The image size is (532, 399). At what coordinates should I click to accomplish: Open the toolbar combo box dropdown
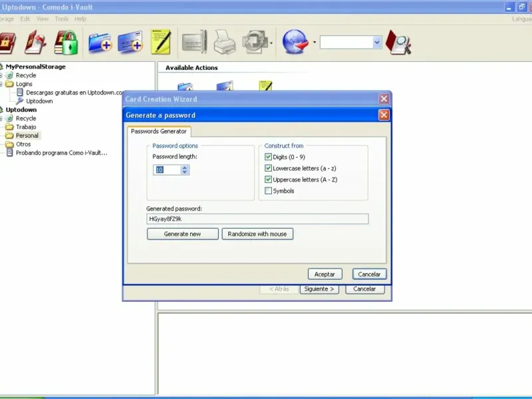click(x=377, y=43)
